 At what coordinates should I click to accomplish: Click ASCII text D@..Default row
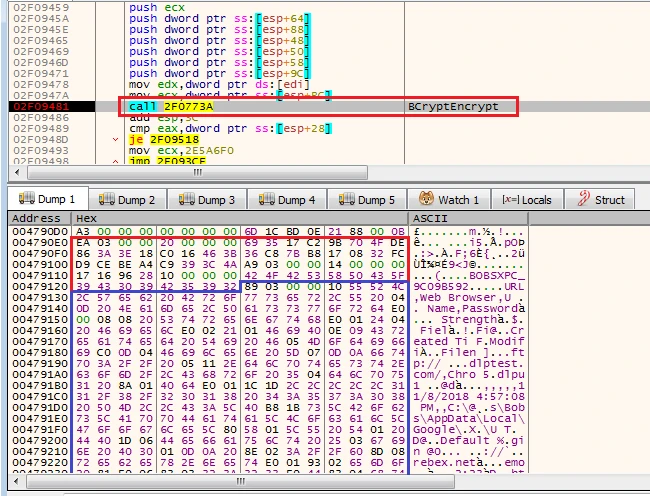click(469, 440)
